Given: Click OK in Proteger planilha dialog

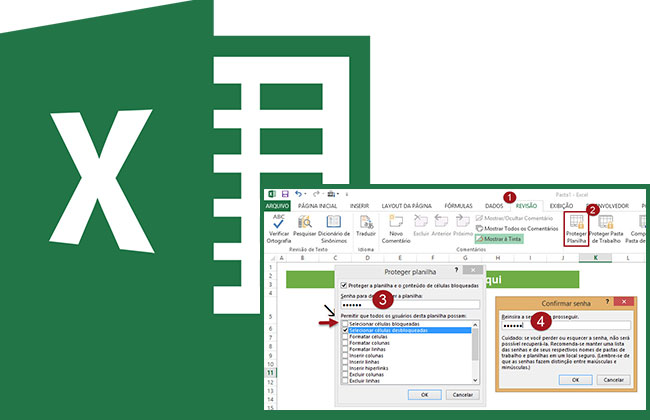Looking at the screenshot, I should click(424, 395).
